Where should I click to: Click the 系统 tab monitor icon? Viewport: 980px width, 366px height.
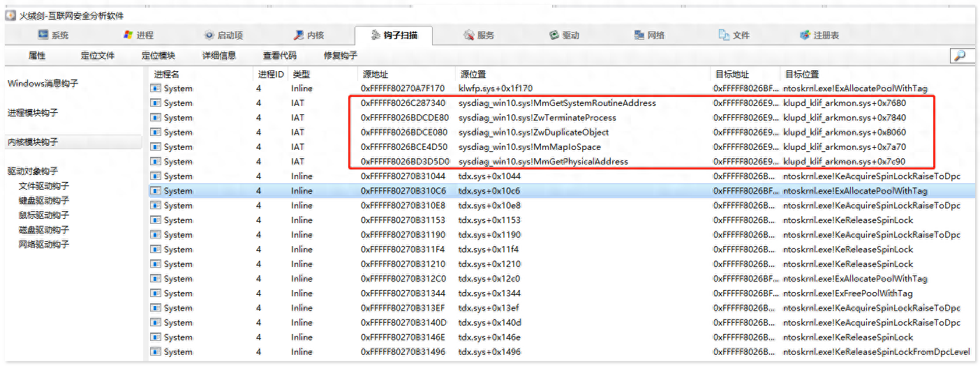43,35
